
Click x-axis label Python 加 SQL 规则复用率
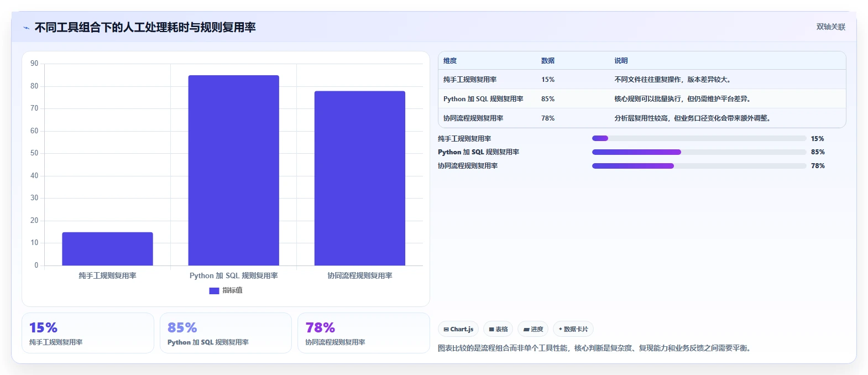click(x=233, y=275)
